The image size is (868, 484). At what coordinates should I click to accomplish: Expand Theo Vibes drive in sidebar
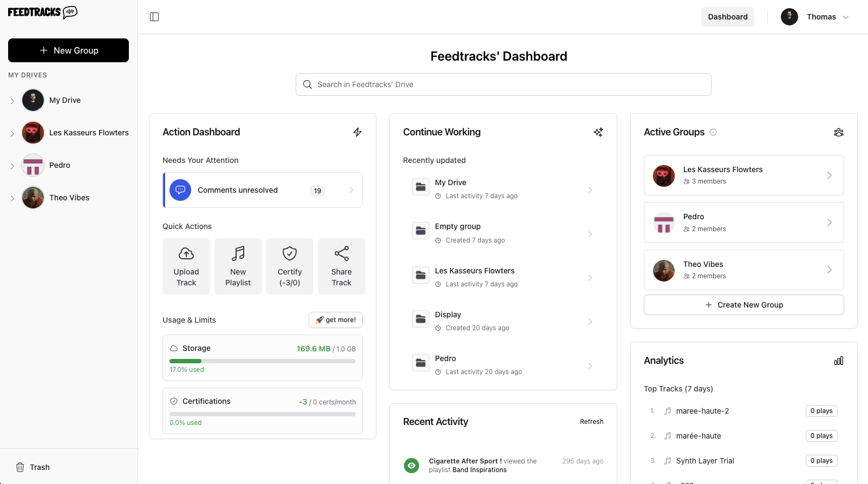click(12, 198)
